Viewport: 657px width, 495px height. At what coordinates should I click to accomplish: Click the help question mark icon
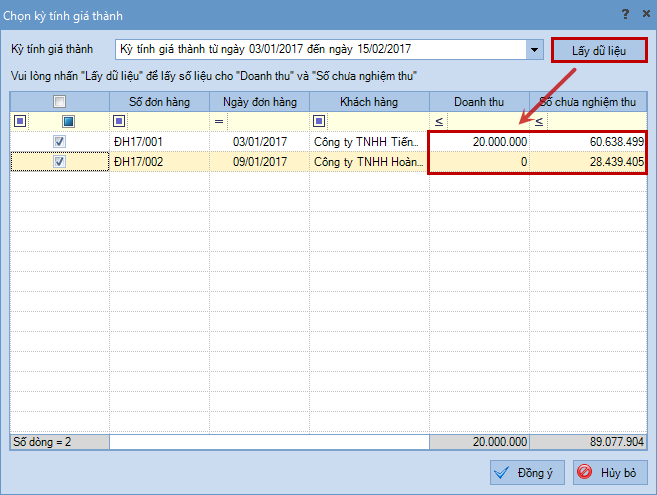(624, 14)
